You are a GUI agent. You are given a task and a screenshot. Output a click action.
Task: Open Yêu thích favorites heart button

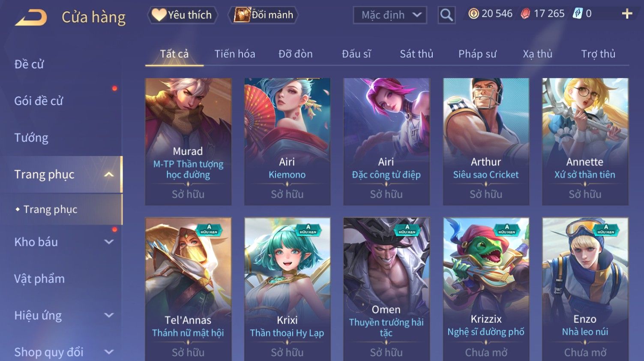tap(183, 15)
